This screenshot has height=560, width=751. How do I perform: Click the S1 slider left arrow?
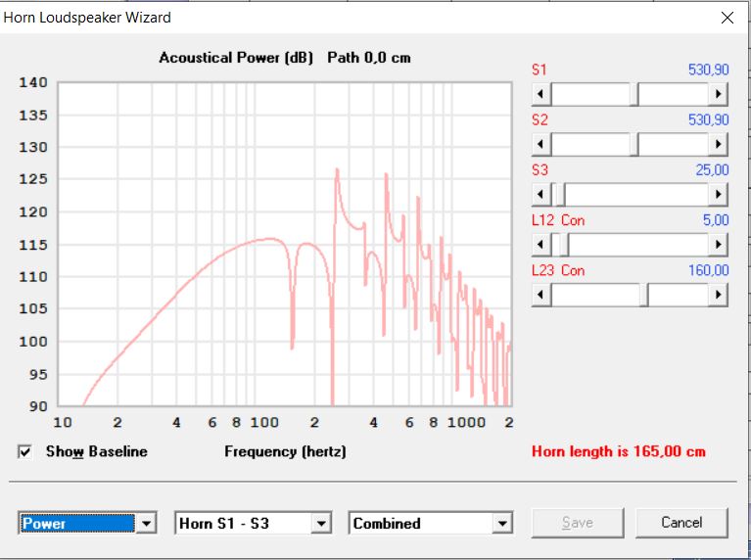tap(541, 94)
